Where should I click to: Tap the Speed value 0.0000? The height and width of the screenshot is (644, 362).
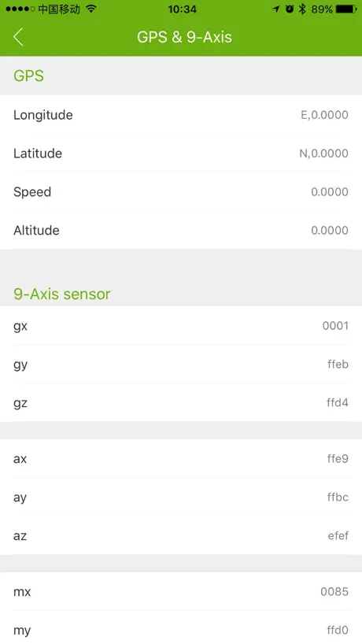[330, 192]
